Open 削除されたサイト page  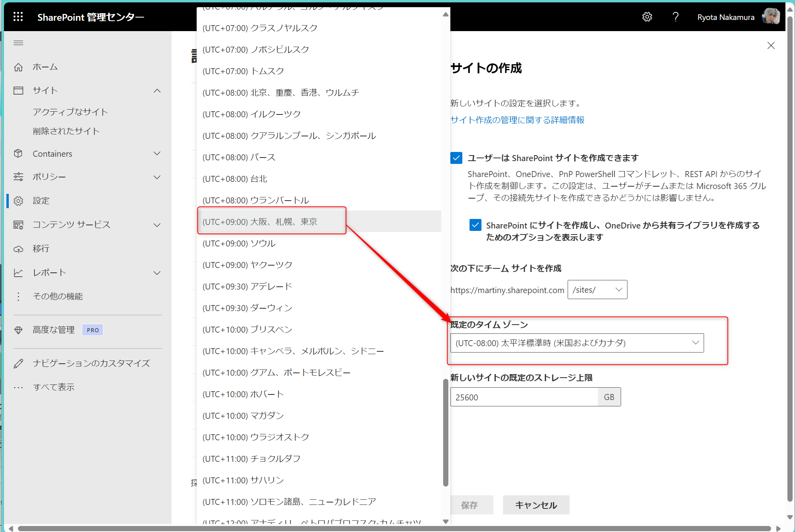[x=66, y=131]
